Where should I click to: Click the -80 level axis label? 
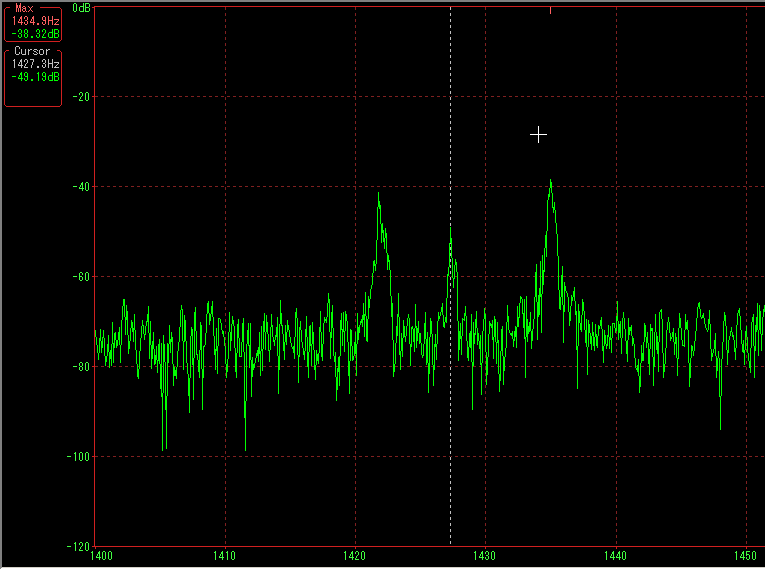(81, 366)
